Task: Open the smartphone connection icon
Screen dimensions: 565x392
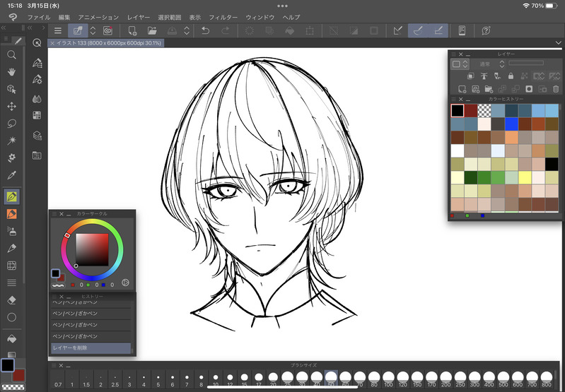Action: coord(462,30)
